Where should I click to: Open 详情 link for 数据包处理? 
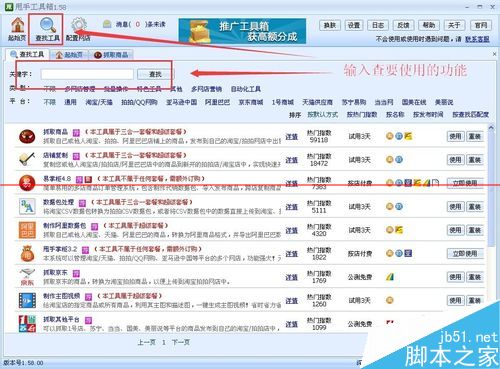click(x=292, y=207)
